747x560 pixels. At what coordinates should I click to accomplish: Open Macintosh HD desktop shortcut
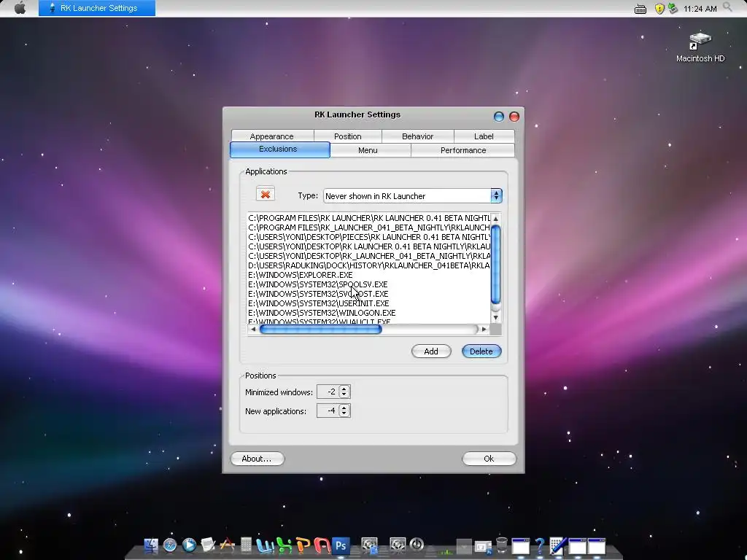700,47
